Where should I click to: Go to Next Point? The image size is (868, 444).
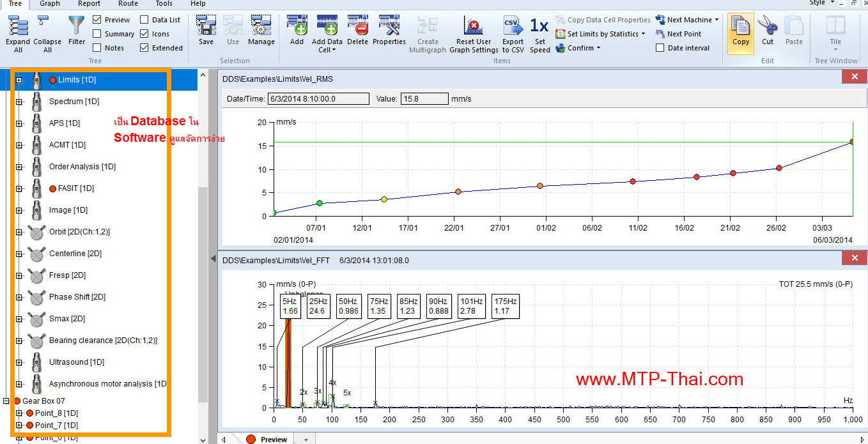(x=678, y=34)
